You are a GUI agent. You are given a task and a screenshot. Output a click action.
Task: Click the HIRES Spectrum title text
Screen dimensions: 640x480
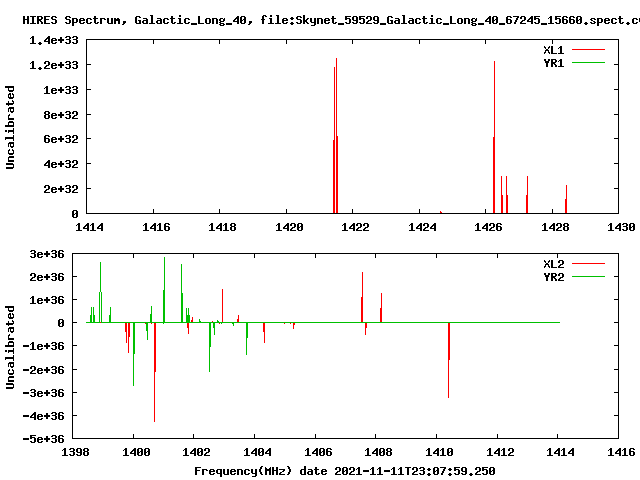[x=331, y=20]
